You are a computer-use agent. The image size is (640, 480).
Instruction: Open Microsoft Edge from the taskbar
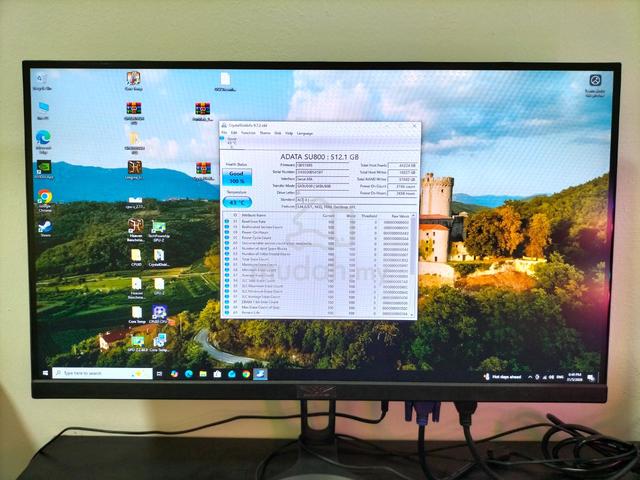[188, 373]
